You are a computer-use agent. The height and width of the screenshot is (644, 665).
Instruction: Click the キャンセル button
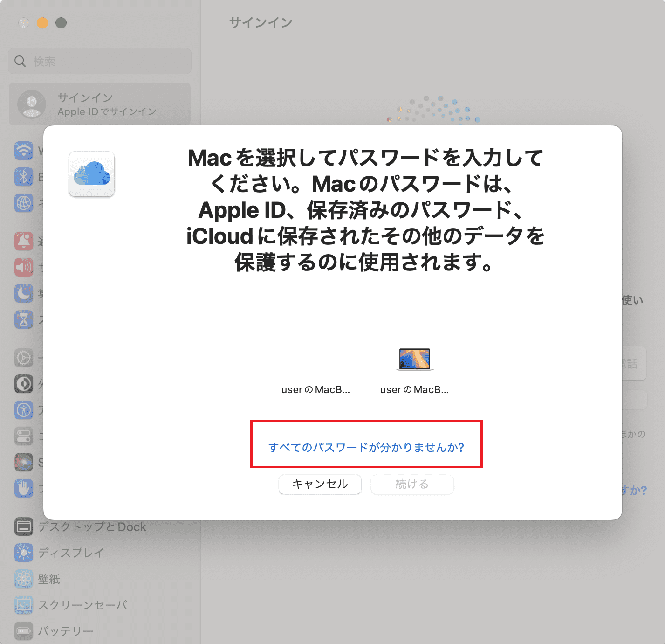pos(320,484)
